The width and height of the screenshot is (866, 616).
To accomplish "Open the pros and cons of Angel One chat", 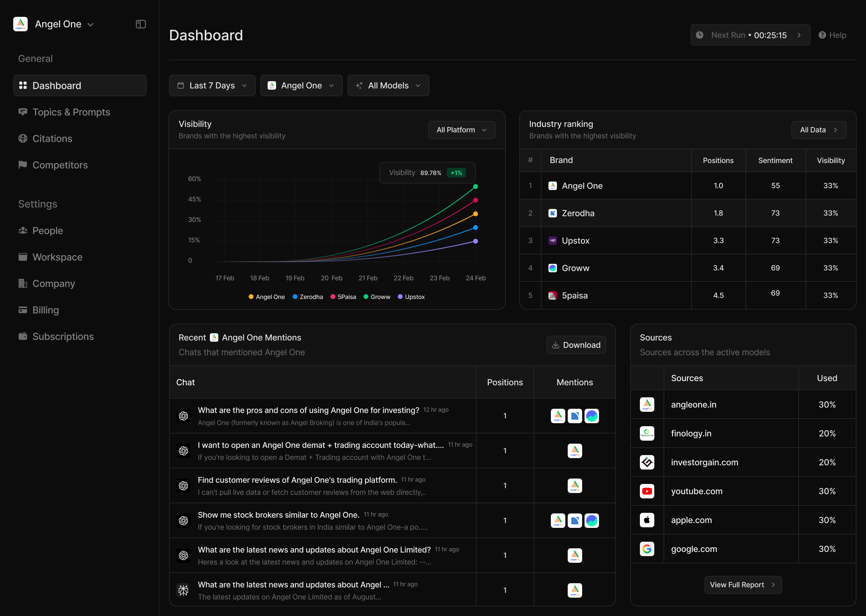I will pos(322,416).
